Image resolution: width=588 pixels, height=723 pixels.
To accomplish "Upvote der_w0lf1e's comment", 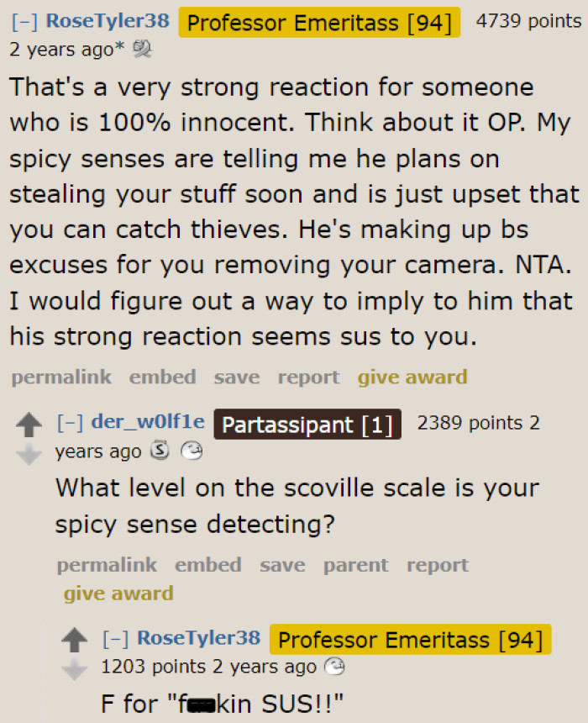I will [29, 425].
